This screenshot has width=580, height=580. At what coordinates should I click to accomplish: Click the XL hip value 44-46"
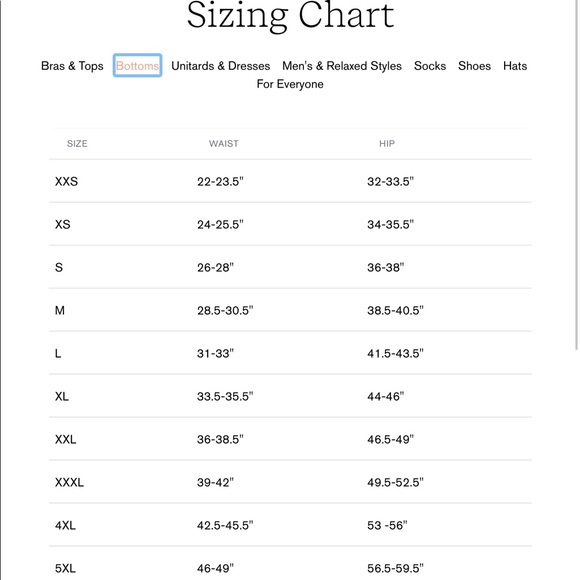click(385, 397)
